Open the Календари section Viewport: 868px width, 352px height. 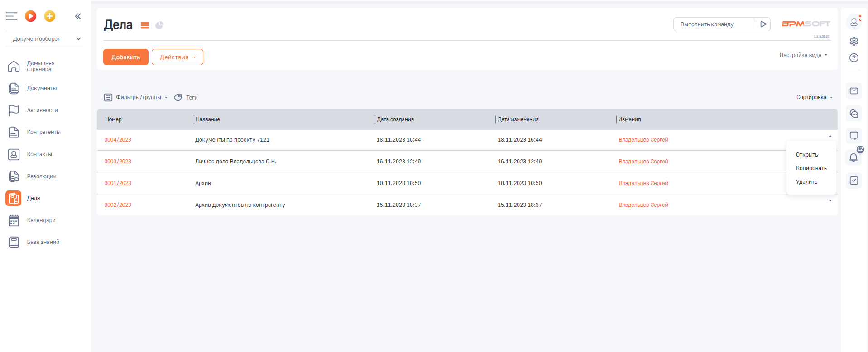(41, 220)
